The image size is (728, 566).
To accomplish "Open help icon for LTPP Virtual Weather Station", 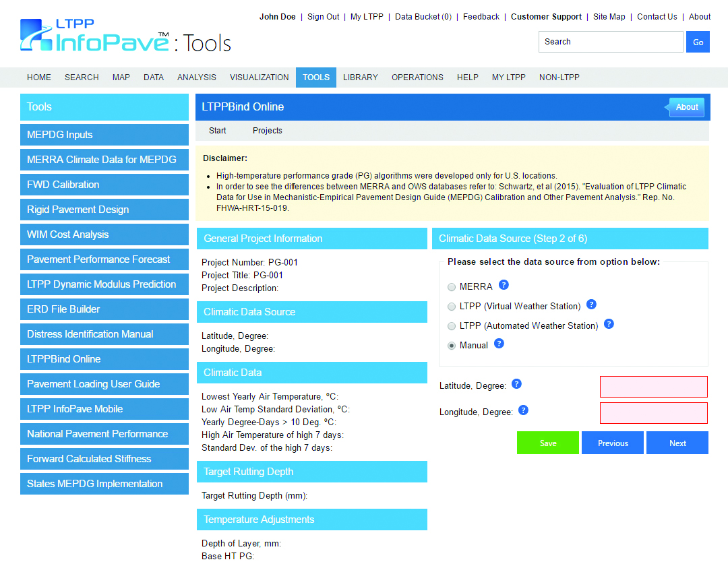I will [x=591, y=305].
